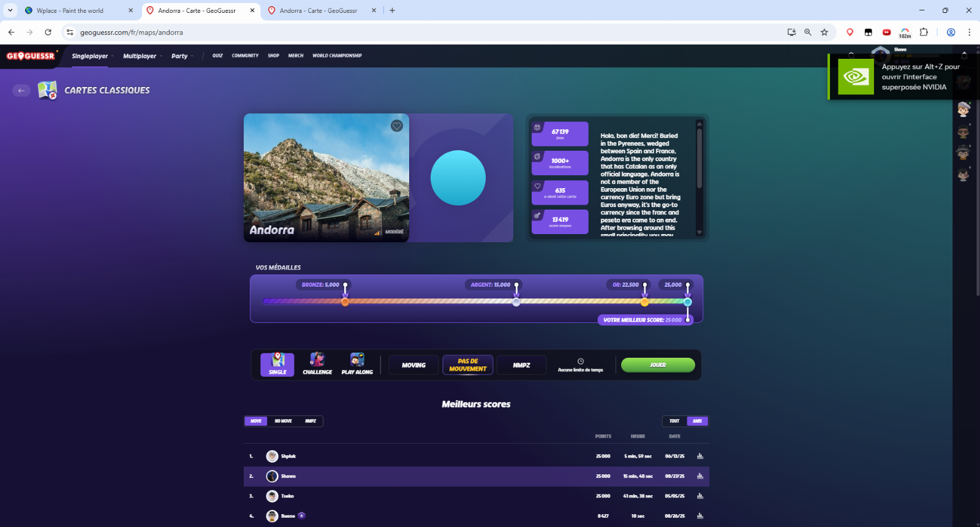Show No Move leaderboard tab
980x527 pixels.
tap(283, 421)
